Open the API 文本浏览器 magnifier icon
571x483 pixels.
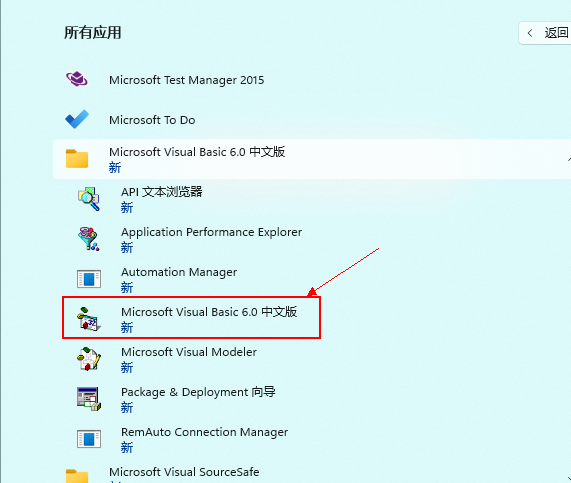tap(88, 199)
